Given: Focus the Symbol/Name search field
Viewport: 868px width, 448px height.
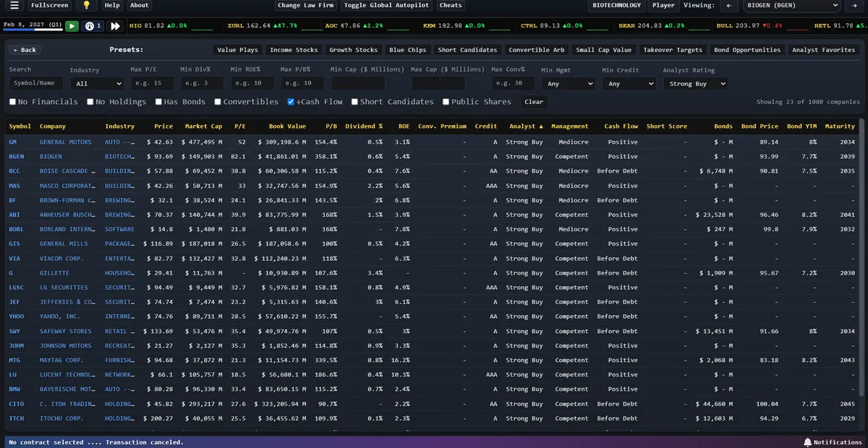Looking at the screenshot, I should click(35, 83).
